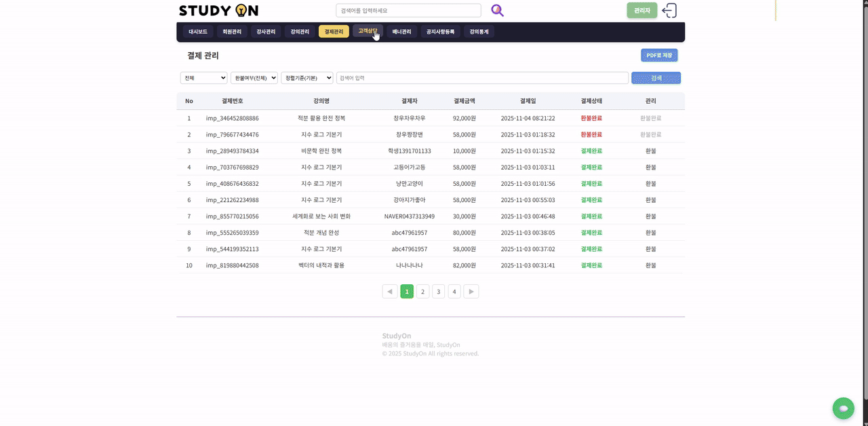
Task: Open the 정렬기준(기본) dropdown
Action: click(x=307, y=78)
